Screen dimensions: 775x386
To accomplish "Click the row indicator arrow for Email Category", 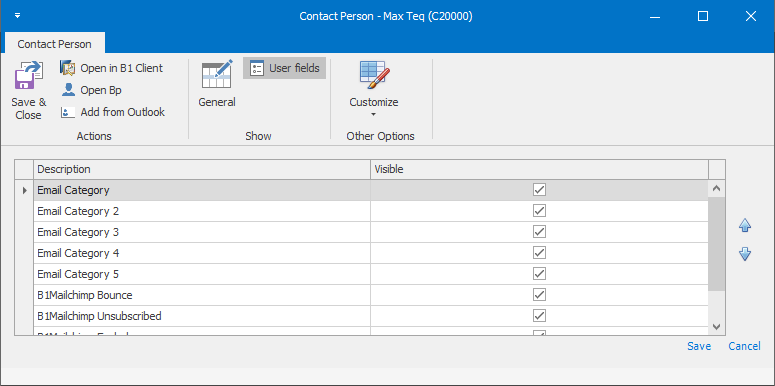I will click(24, 190).
